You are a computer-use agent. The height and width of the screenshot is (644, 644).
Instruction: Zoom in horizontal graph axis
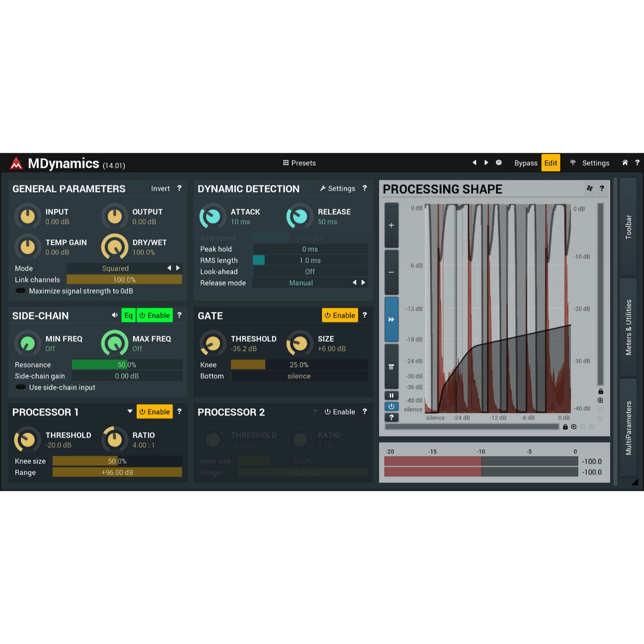[x=574, y=427]
